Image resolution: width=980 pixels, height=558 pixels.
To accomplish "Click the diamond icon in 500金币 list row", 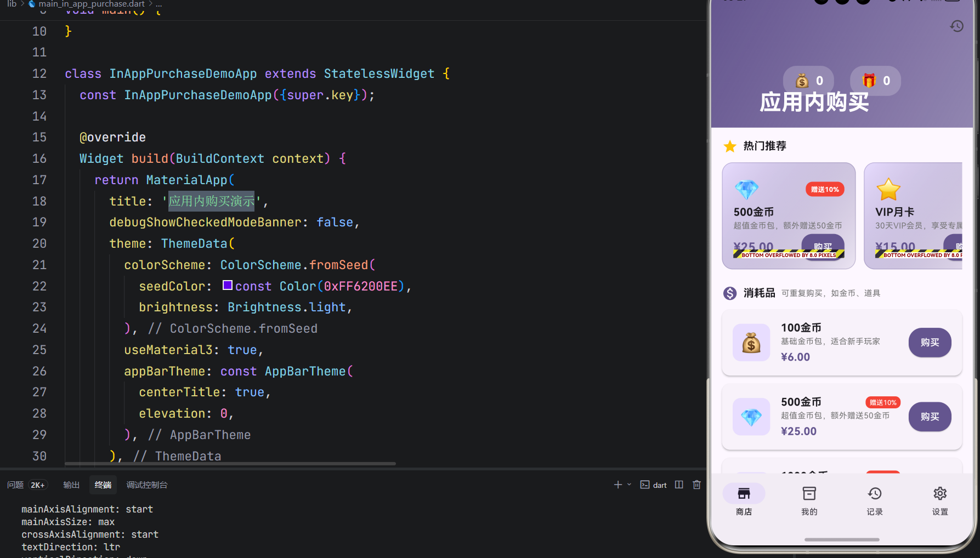I will 751,417.
